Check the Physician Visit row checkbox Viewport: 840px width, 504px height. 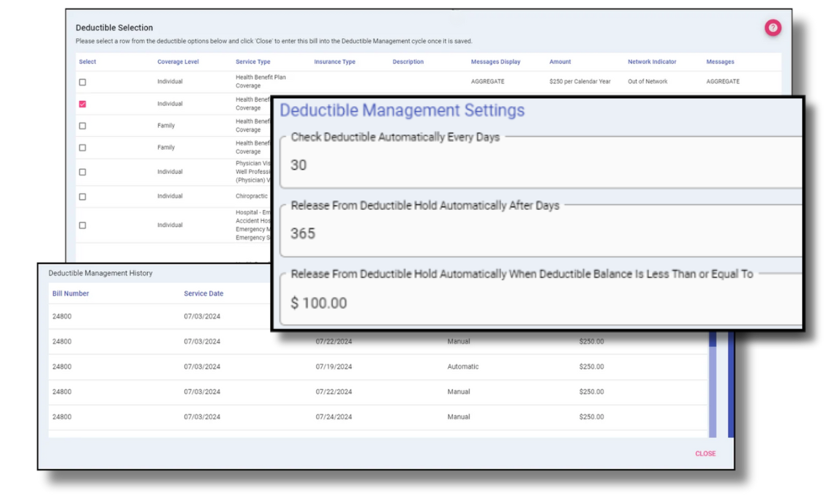(x=82, y=171)
